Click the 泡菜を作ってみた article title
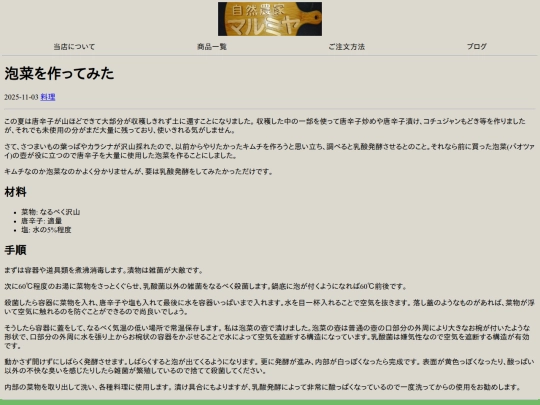This screenshot has height=405, width=540. pyautogui.click(x=59, y=73)
